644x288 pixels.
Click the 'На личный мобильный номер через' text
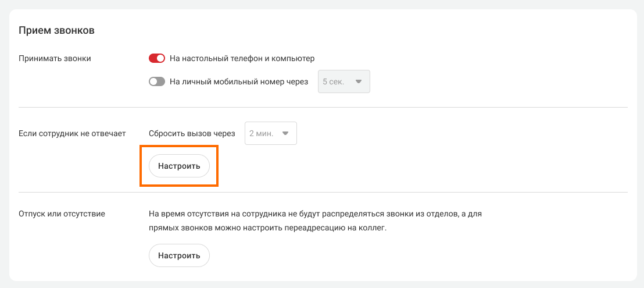click(238, 82)
